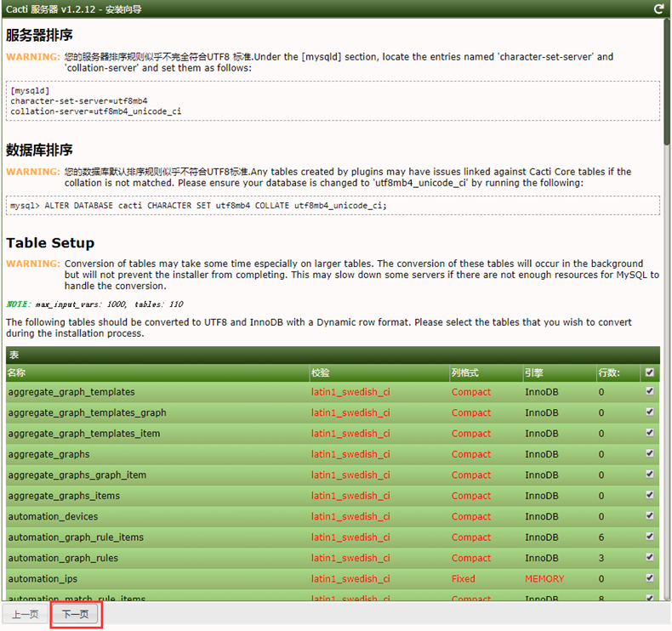Click the Compact cell in automation_devices row
Image resolution: width=672 pixels, height=631 pixels.
471,517
